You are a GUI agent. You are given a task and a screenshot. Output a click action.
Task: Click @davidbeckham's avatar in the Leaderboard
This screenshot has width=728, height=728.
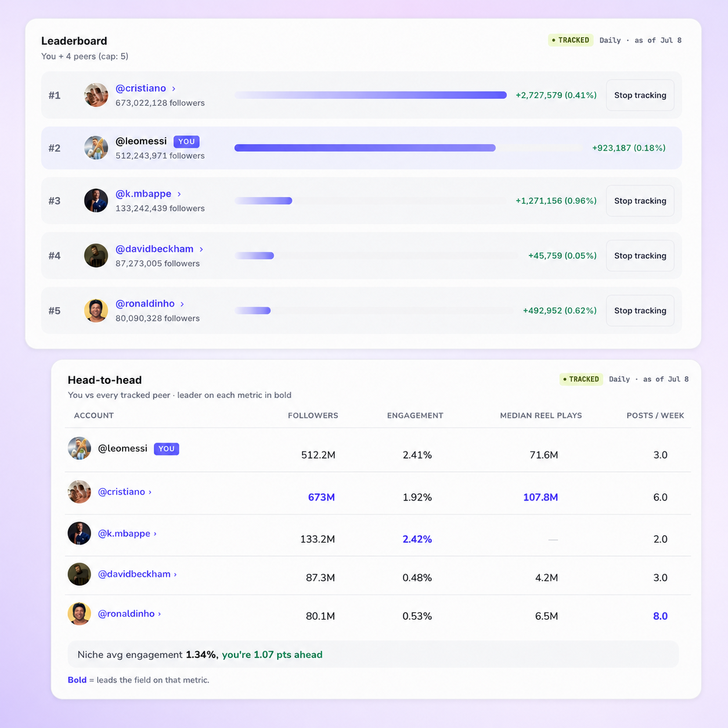[x=96, y=255]
